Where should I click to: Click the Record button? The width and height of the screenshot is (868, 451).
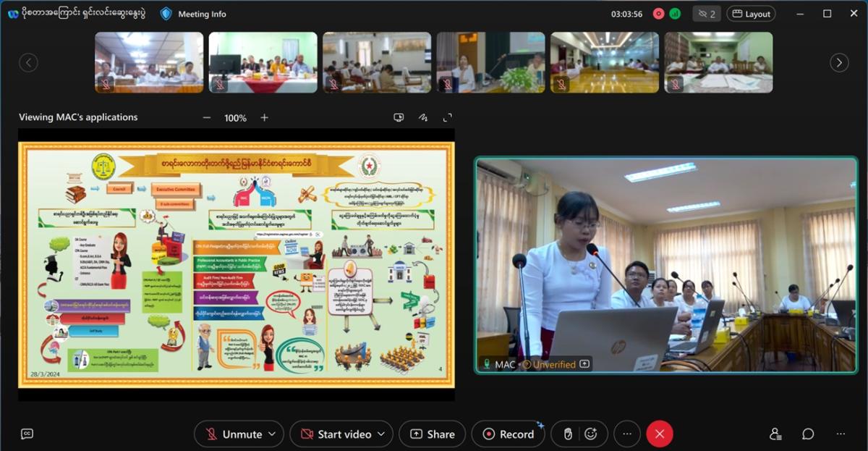[x=509, y=434]
